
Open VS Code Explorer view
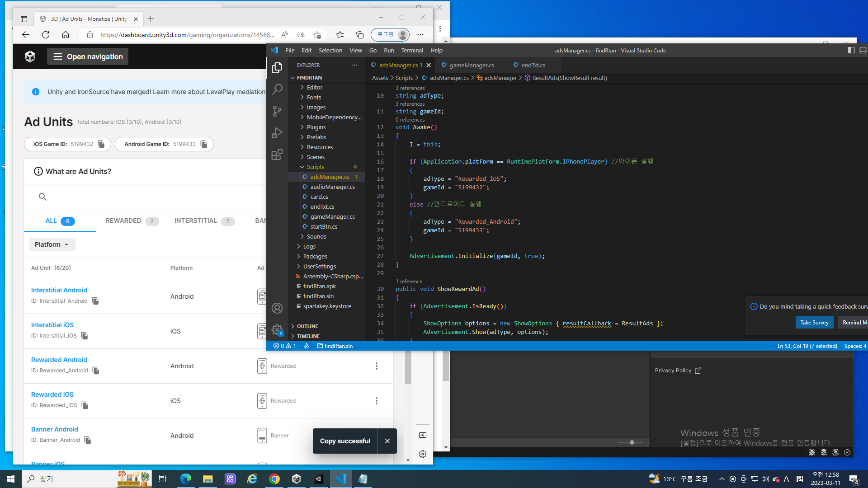277,68
